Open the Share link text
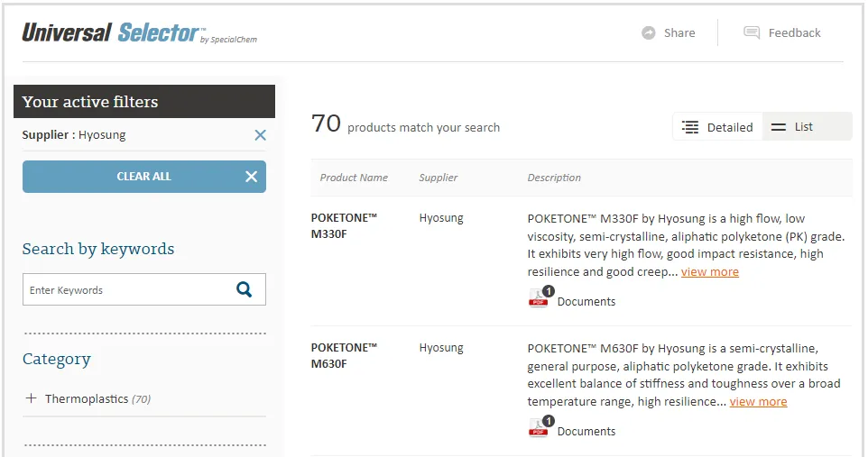The height and width of the screenshot is (457, 868). pyautogui.click(x=679, y=32)
